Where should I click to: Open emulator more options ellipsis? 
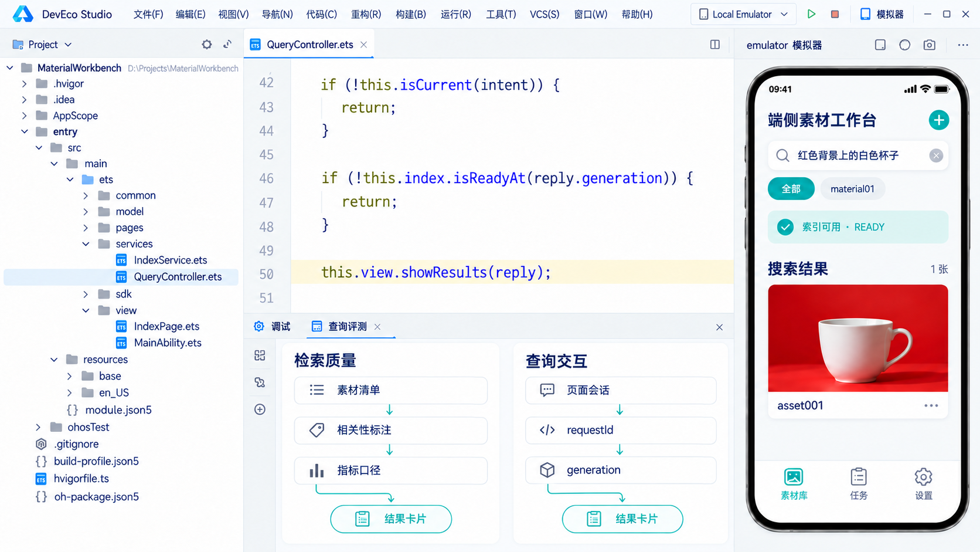click(x=963, y=45)
